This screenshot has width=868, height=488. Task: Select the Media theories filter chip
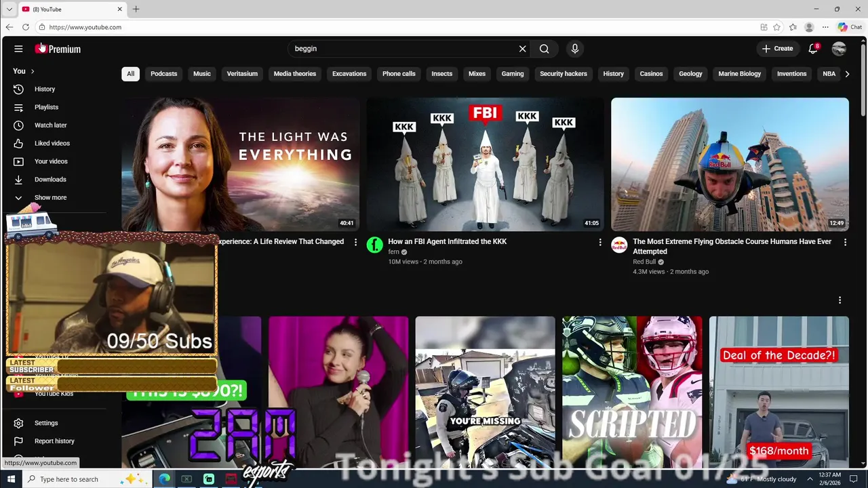[x=295, y=74]
